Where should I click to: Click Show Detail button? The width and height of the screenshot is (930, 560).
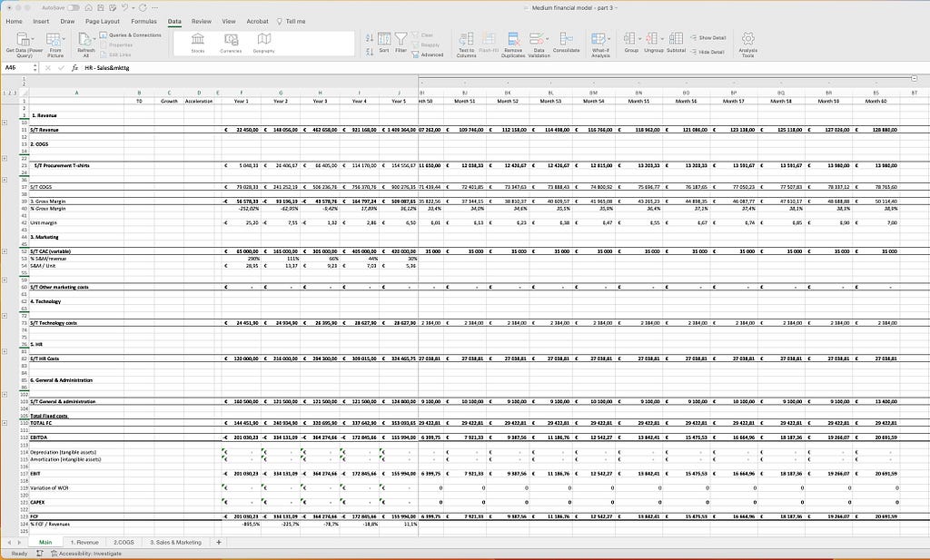click(708, 38)
